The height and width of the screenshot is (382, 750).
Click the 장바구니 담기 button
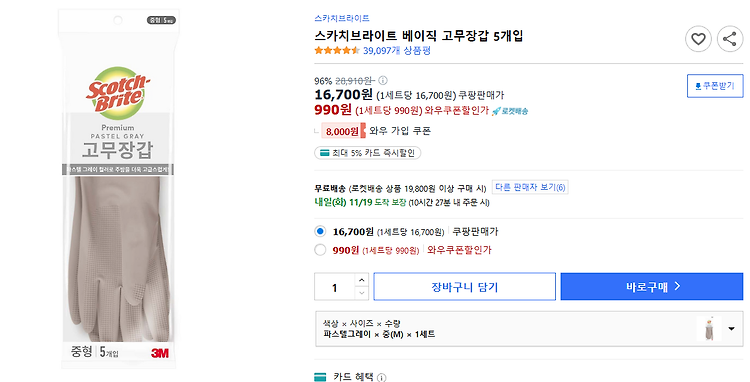click(464, 286)
